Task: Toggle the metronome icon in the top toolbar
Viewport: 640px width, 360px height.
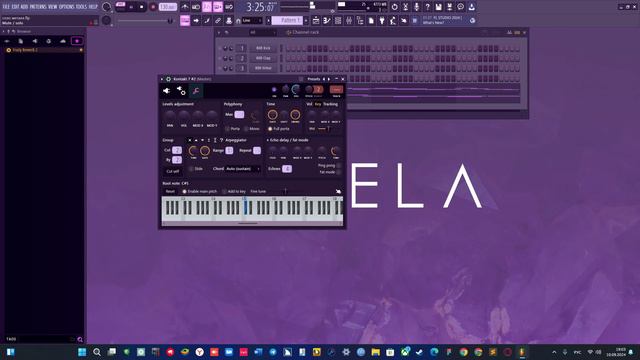Action: (x=185, y=7)
